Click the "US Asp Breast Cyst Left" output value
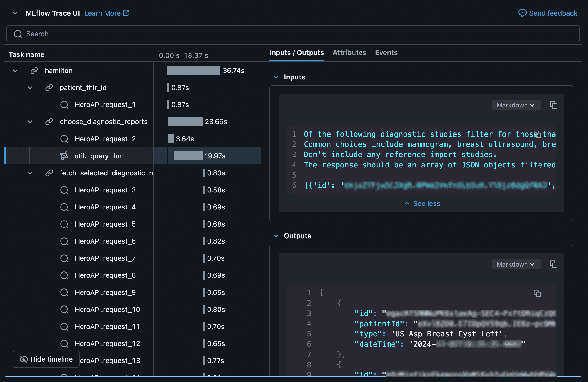This screenshot has height=382, width=588. point(447,334)
